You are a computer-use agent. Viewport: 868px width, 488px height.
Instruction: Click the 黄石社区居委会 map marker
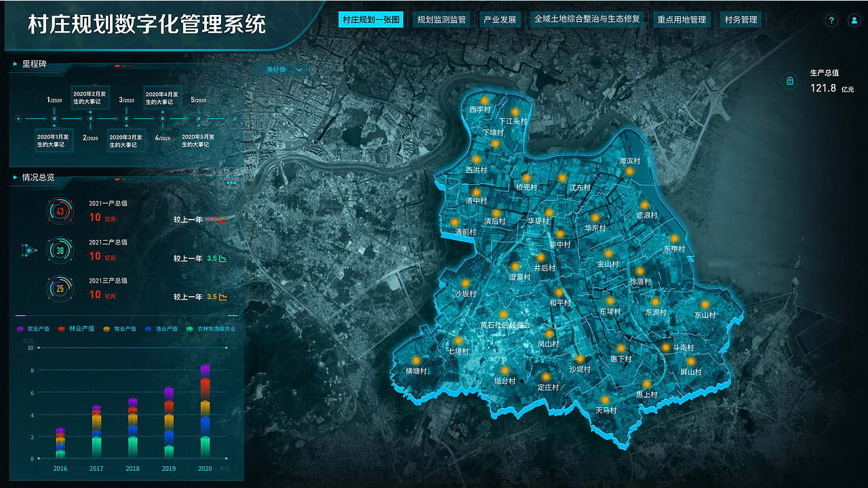pos(503,314)
